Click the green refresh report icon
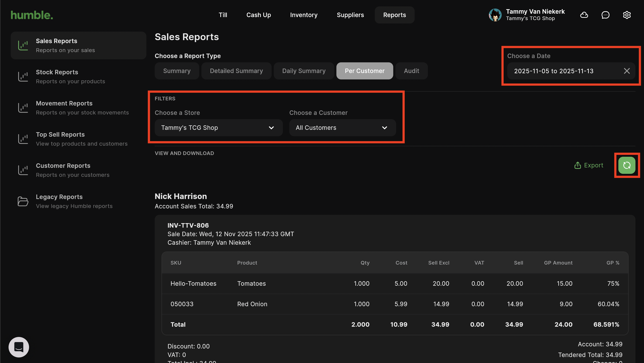The width and height of the screenshot is (644, 363). [626, 165]
